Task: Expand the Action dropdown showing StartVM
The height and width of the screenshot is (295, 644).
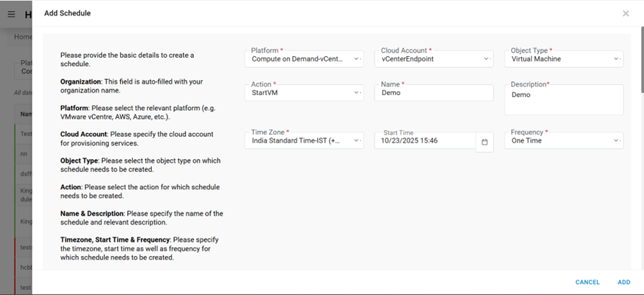Action: coord(304,93)
